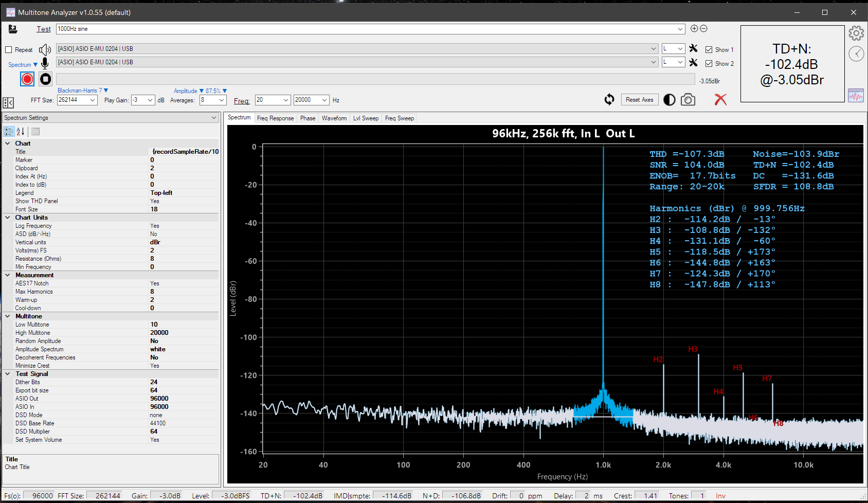Uncheck the Show 2 checkbox

(709, 64)
